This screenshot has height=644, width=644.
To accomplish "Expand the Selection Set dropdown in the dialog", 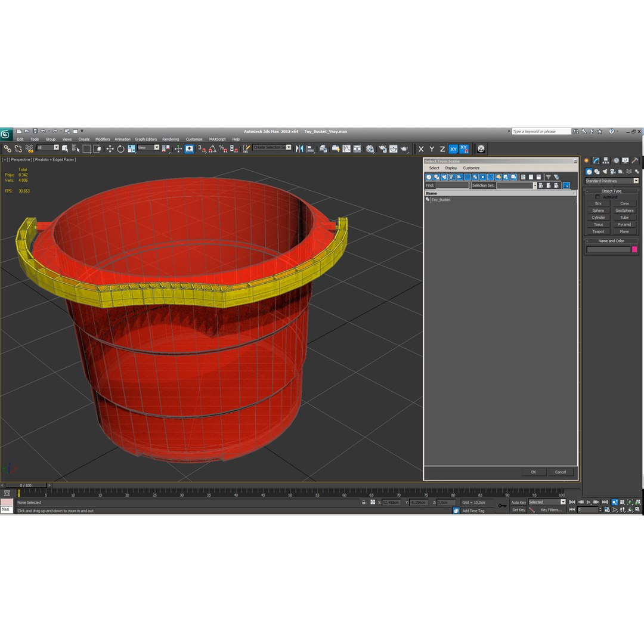I will 535,185.
